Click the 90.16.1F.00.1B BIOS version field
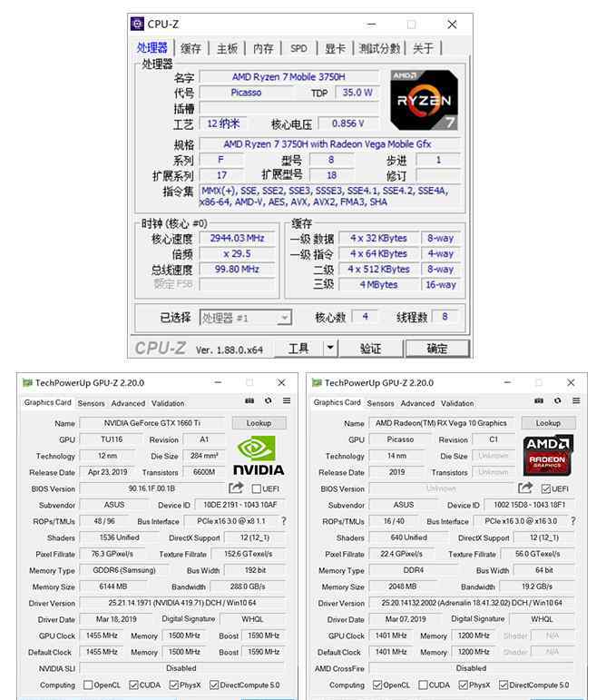Viewport: 606px width, 700px height. pos(152,488)
